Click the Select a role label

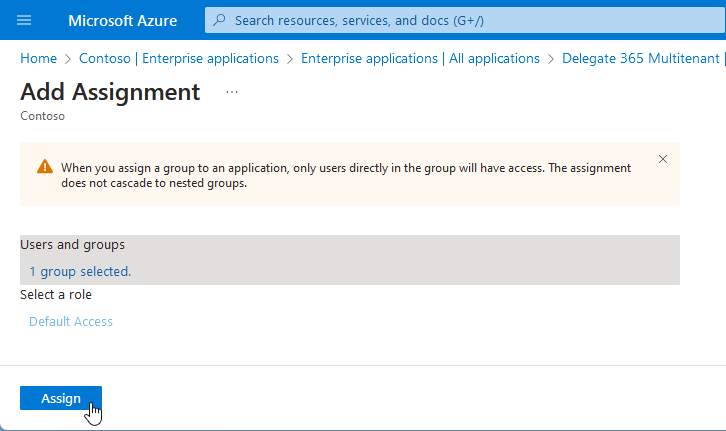56,295
